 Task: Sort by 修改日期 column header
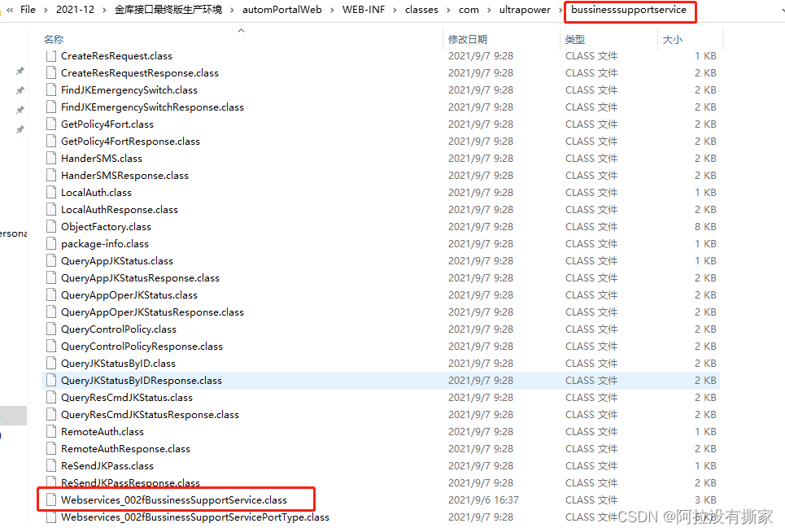tap(468, 40)
